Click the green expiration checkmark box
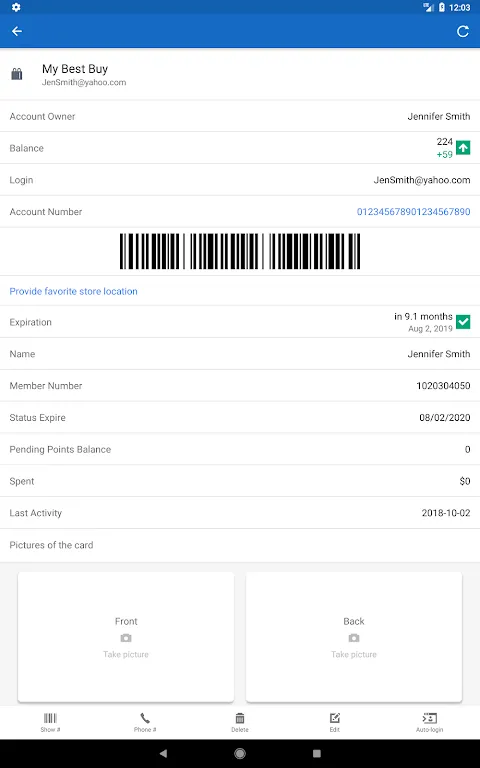 (463, 322)
